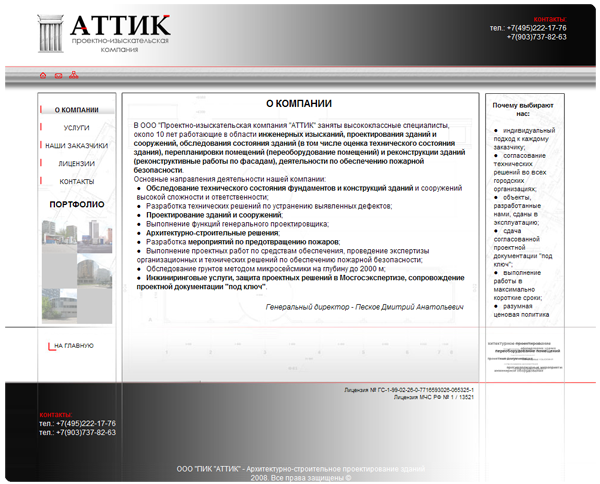Open the red sitemap icon
The image size is (600, 484).
tap(73, 75)
